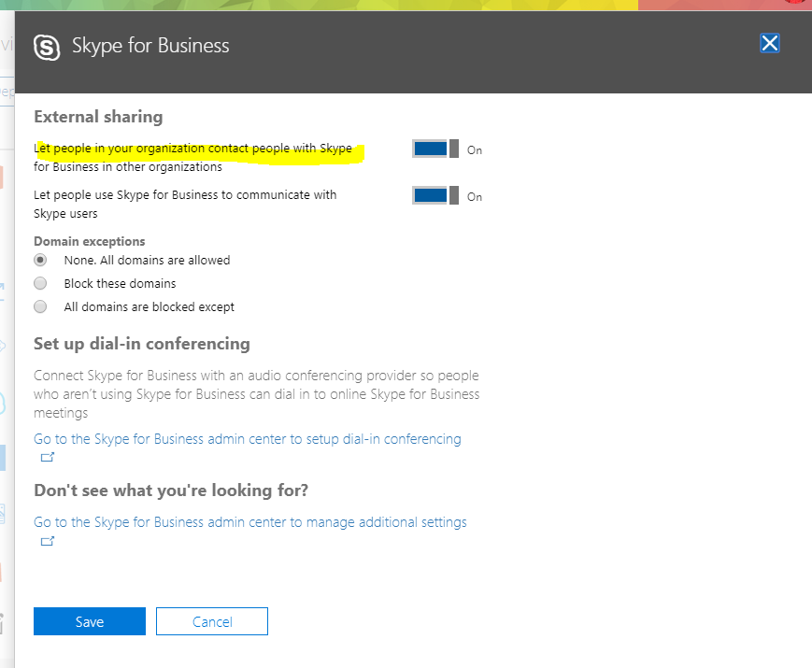Open external link icon below dial-in conferencing link
812x668 pixels.
[48, 457]
